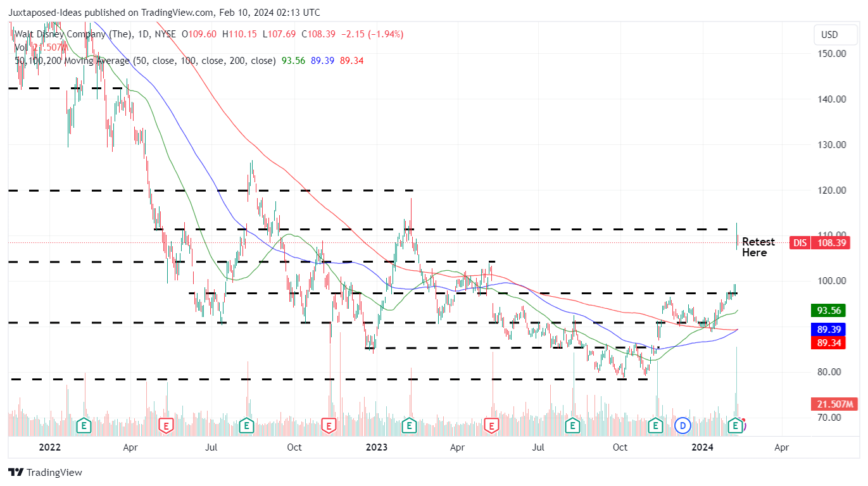Screen dimensions: 868x486
Task: Click the green earnings marker just after the 2023 label
Action: pos(410,426)
